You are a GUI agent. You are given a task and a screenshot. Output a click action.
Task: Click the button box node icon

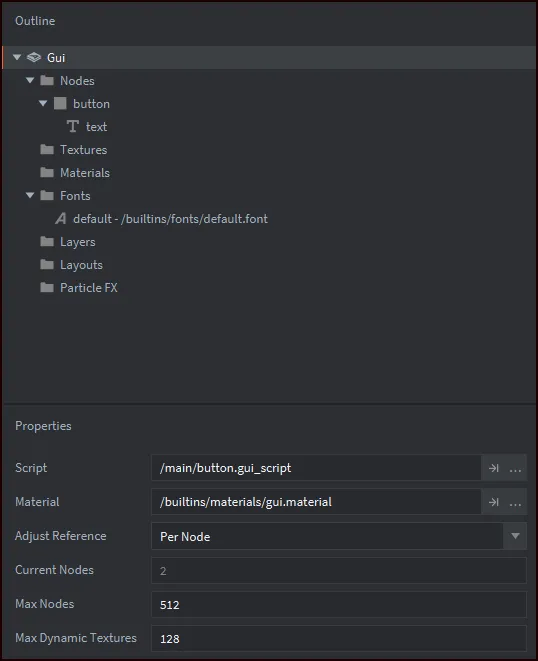(x=60, y=103)
